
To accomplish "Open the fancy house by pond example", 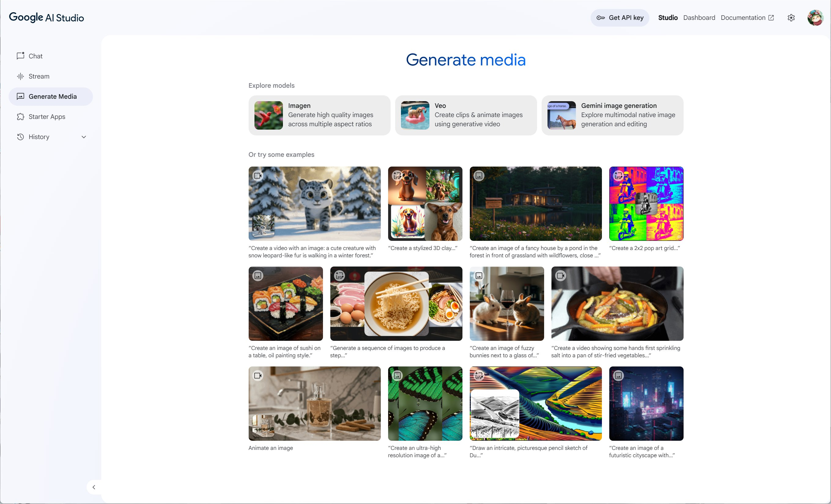I will pyautogui.click(x=536, y=204).
